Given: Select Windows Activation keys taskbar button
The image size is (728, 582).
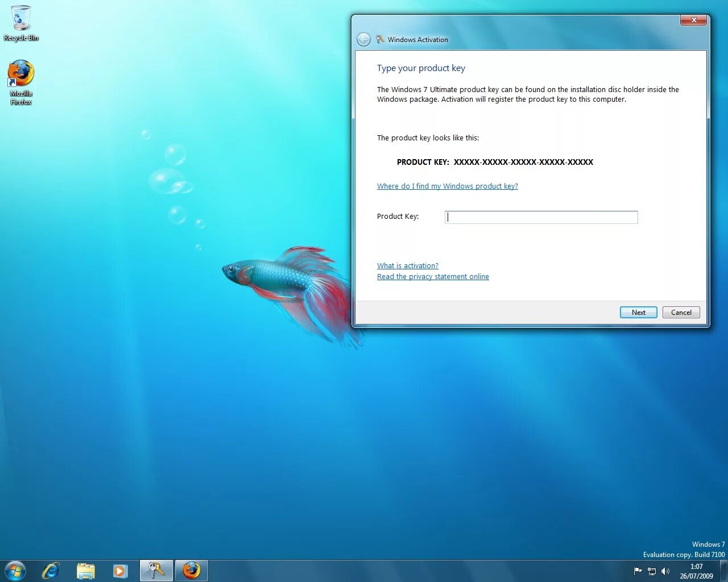Looking at the screenshot, I should [156, 571].
